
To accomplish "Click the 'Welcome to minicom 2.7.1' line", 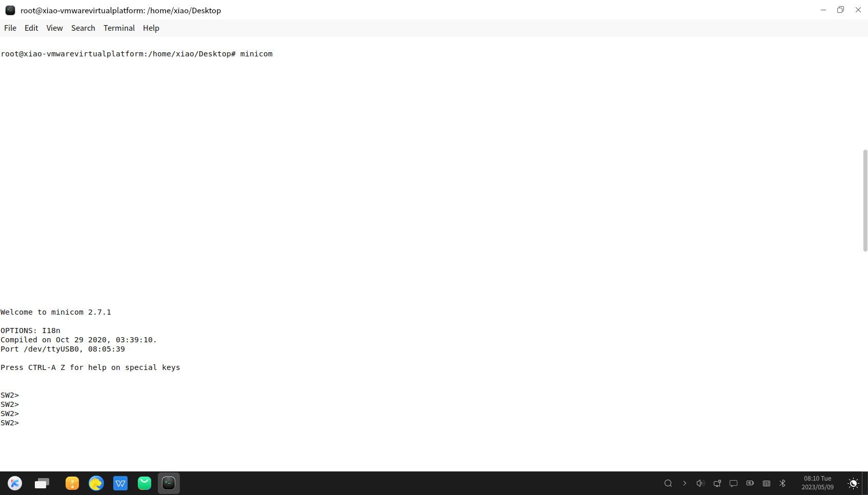I will pos(56,312).
